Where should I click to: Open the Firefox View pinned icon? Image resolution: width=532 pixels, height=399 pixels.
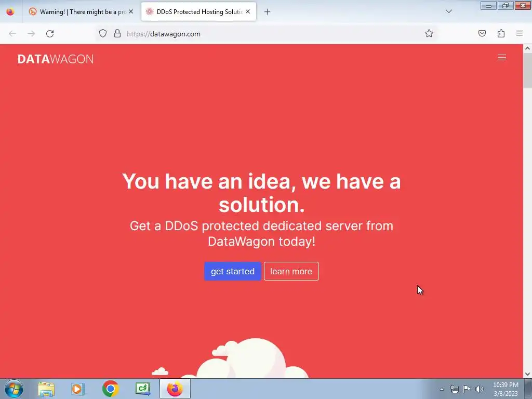click(10, 12)
